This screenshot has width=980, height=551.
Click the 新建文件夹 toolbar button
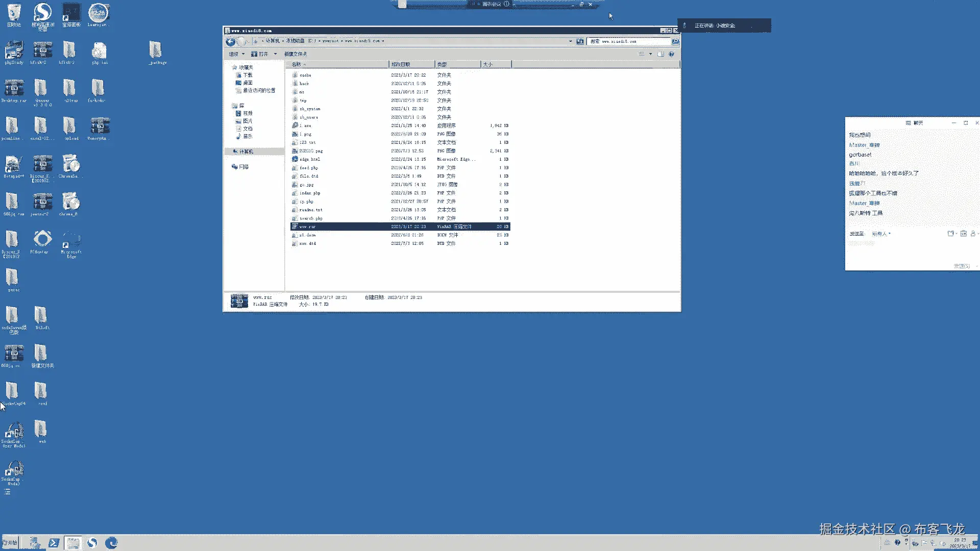(x=296, y=54)
